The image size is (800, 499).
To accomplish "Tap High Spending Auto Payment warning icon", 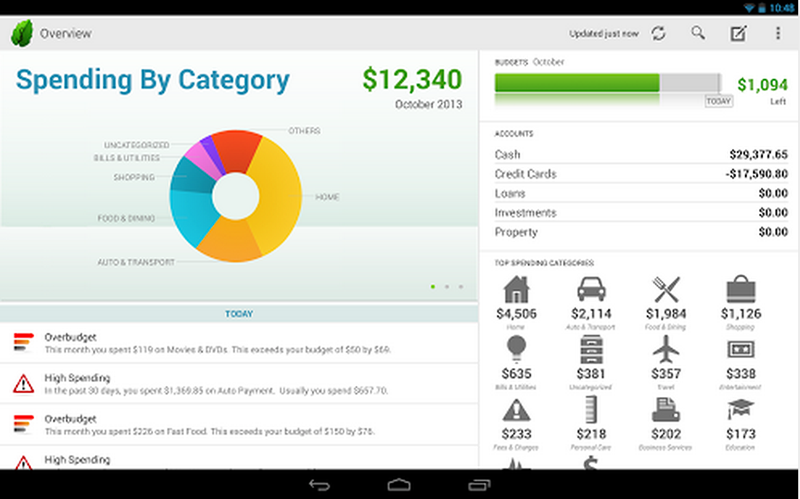I will pyautogui.click(x=23, y=384).
